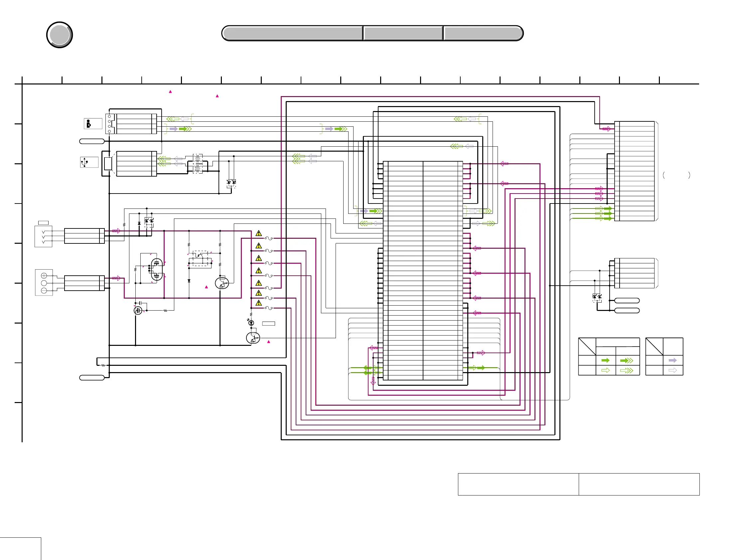
Task: Click the topmost yellow warning triangle by the fuses
Action: pyautogui.click(x=259, y=233)
